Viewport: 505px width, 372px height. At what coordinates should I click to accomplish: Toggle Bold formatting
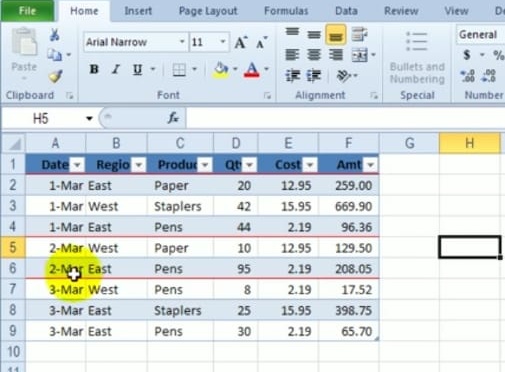coord(94,69)
